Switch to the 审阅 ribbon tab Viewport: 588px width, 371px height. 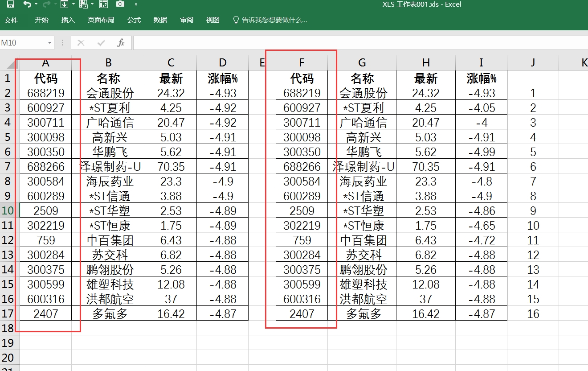click(187, 20)
